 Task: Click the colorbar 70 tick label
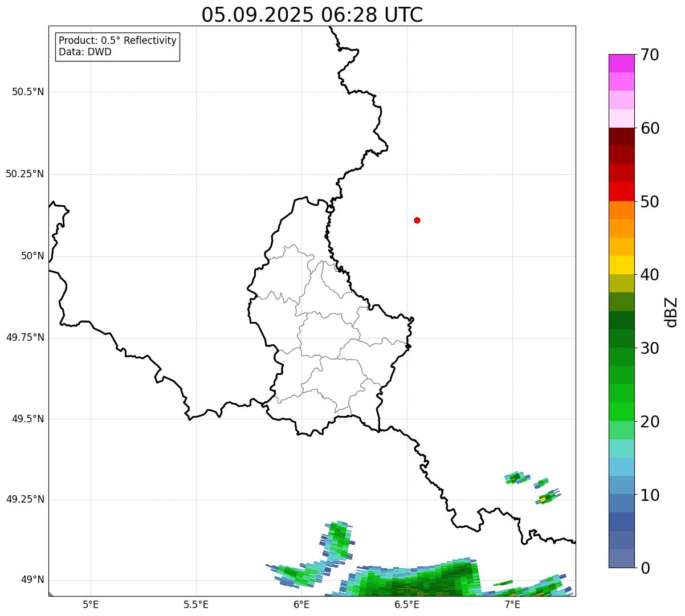click(x=650, y=55)
